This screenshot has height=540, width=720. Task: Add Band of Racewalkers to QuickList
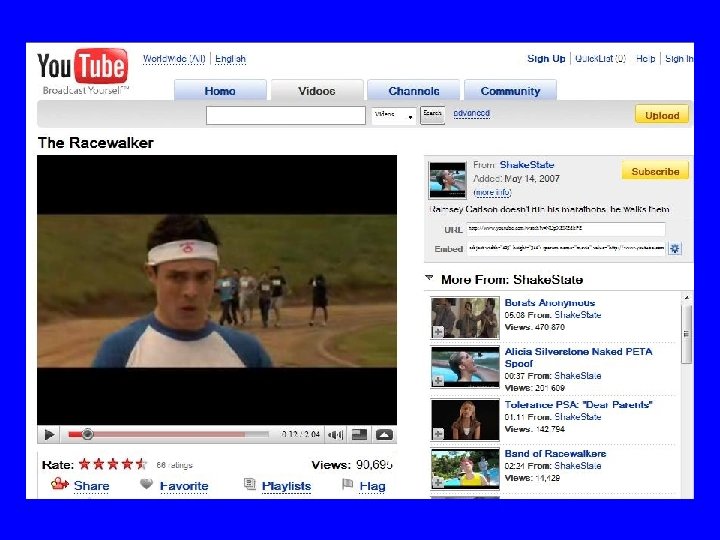tap(438, 482)
